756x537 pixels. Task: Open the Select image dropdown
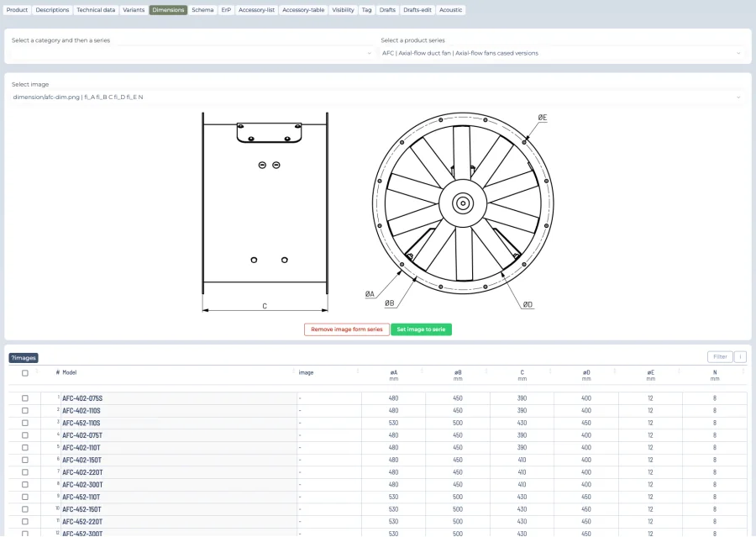376,97
